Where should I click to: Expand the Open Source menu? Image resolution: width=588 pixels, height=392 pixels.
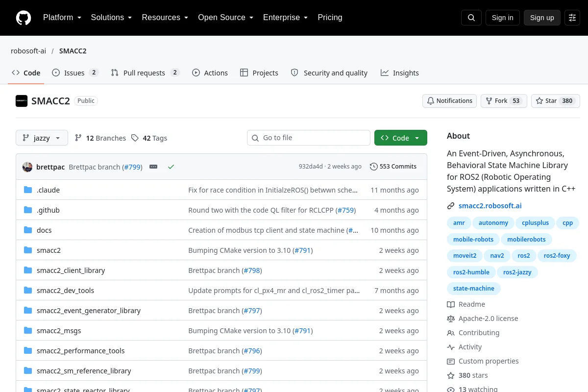pyautogui.click(x=225, y=18)
